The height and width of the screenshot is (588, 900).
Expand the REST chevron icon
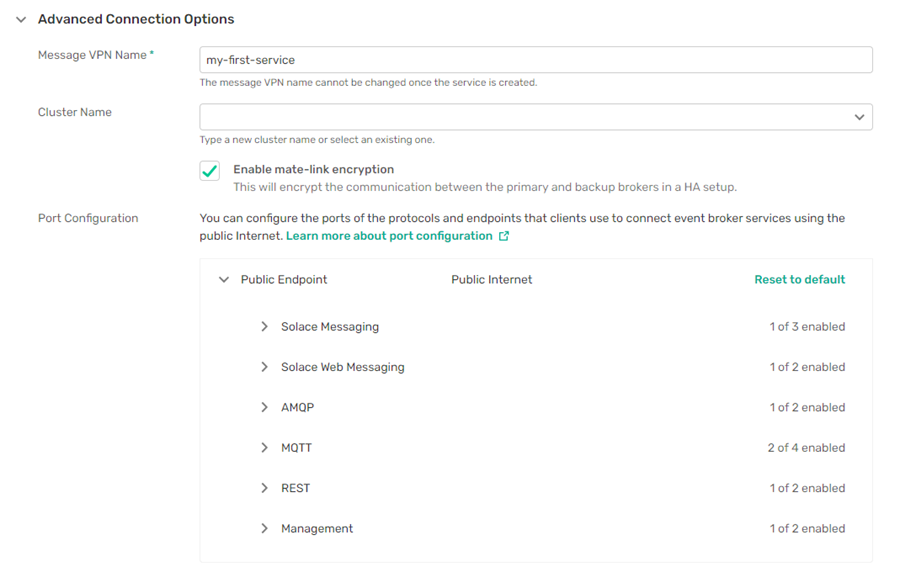(x=264, y=488)
